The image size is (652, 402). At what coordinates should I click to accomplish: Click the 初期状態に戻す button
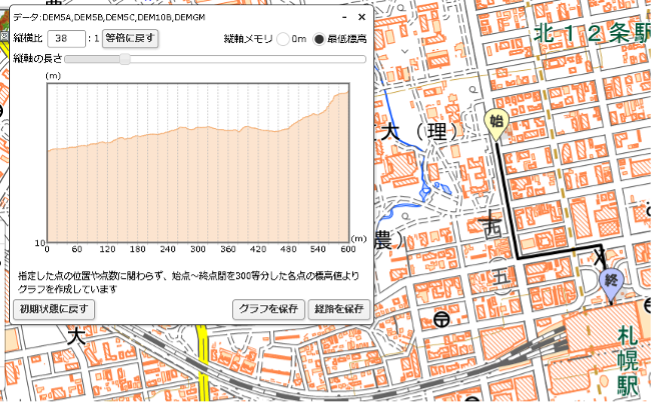54,309
